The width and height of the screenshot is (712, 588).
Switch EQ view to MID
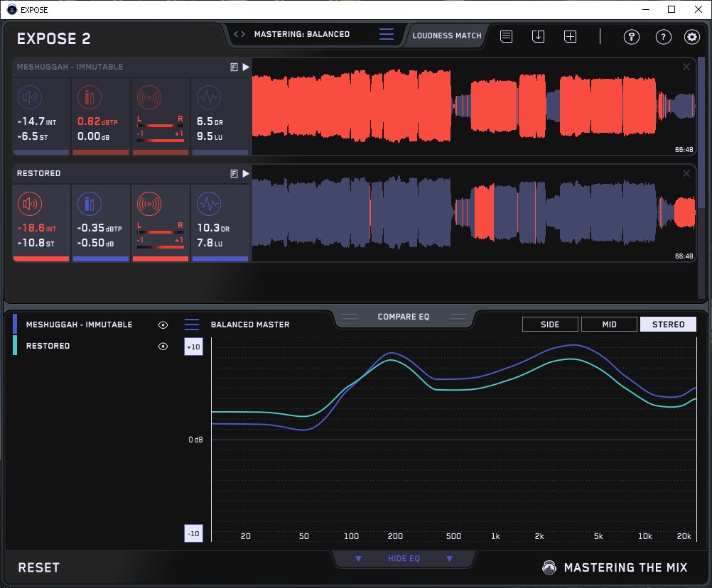pos(610,325)
